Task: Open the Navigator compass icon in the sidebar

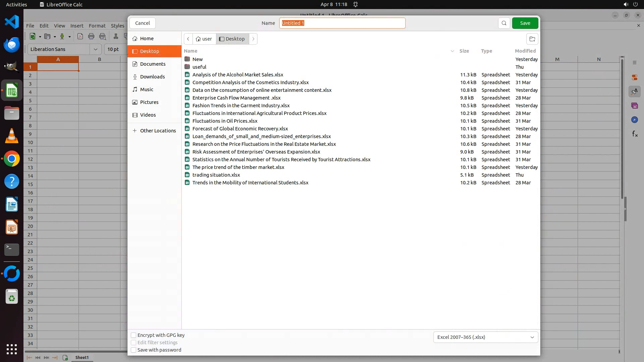Action: [x=634, y=120]
